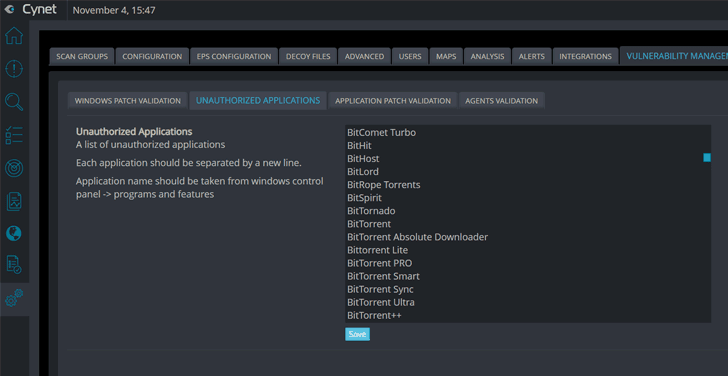Open the magnifier search icon in sidebar

pyautogui.click(x=14, y=102)
